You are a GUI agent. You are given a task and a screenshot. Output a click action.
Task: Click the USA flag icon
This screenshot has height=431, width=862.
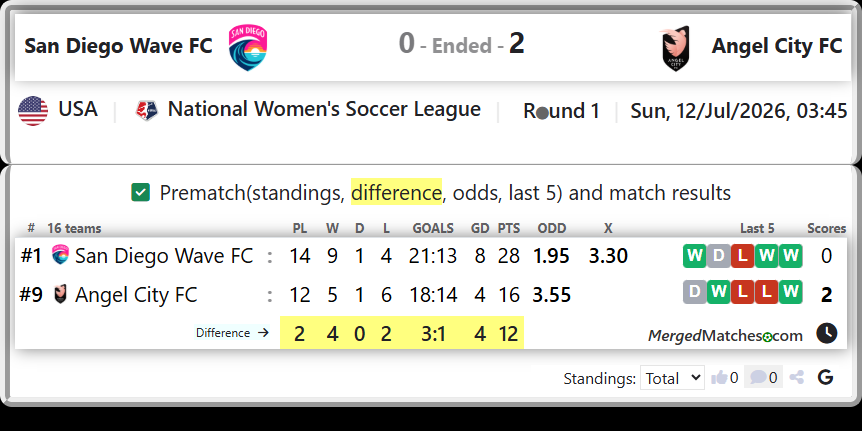click(33, 110)
